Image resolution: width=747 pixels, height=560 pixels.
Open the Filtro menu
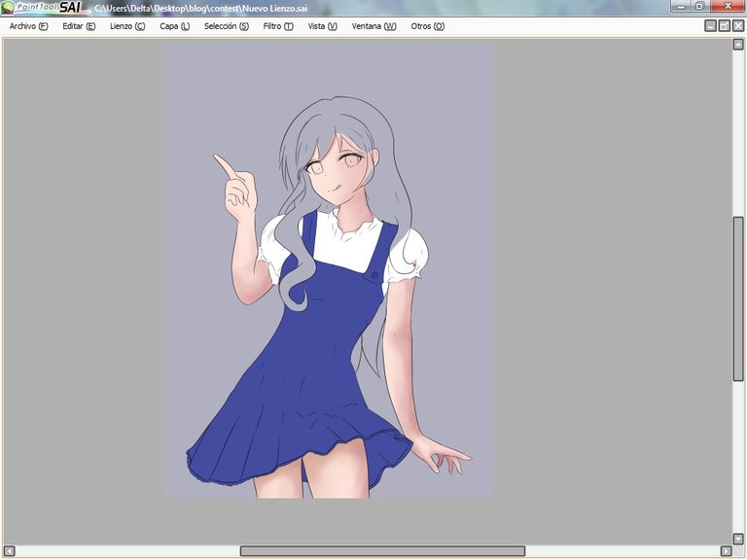(x=278, y=26)
